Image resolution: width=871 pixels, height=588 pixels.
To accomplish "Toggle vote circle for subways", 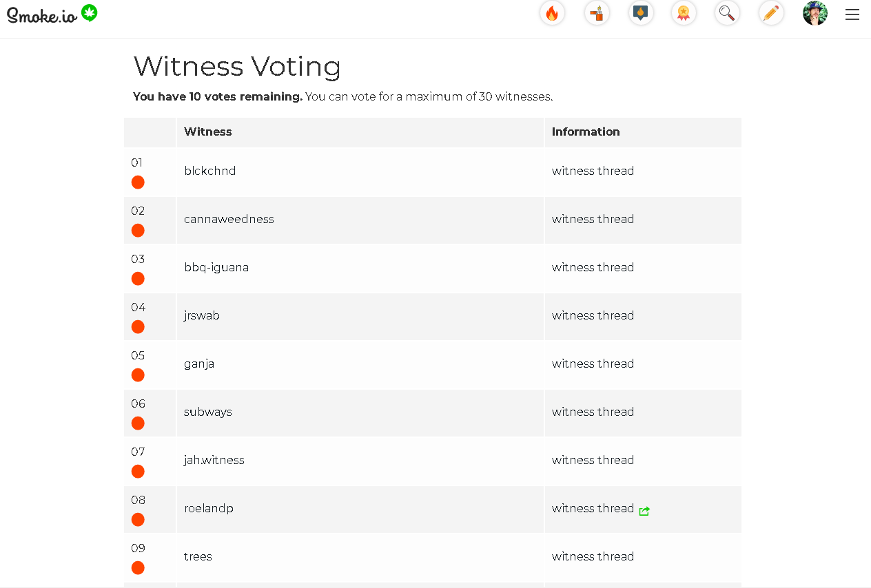I will pos(138,423).
